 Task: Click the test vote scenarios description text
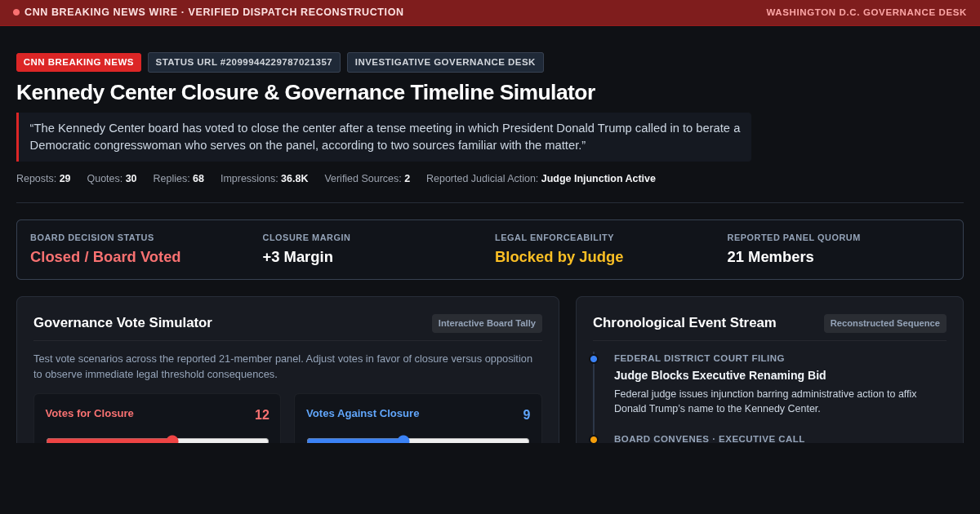coord(283,366)
